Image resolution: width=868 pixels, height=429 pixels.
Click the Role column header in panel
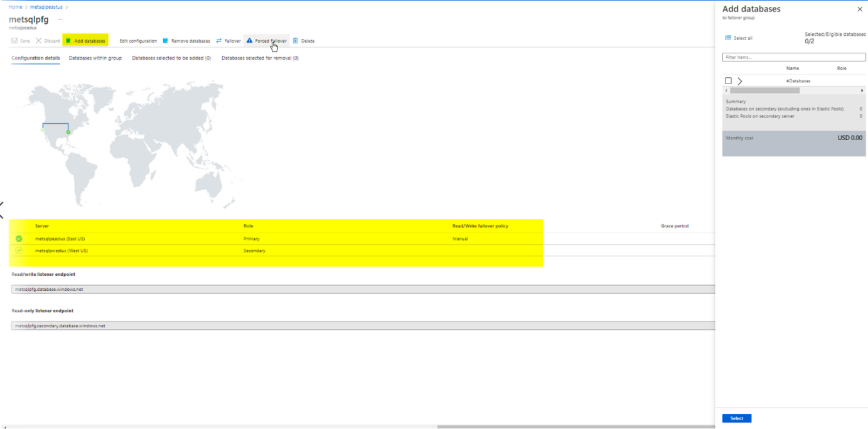pyautogui.click(x=842, y=68)
